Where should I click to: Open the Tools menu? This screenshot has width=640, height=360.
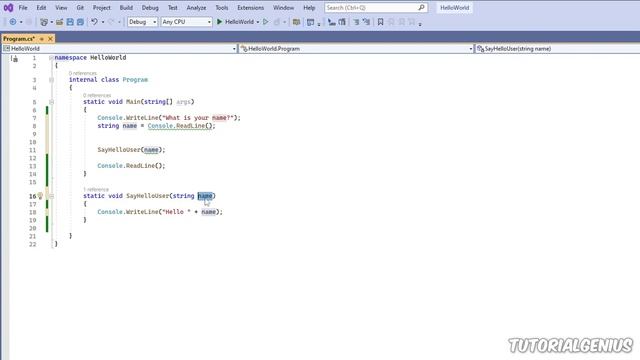click(222, 8)
